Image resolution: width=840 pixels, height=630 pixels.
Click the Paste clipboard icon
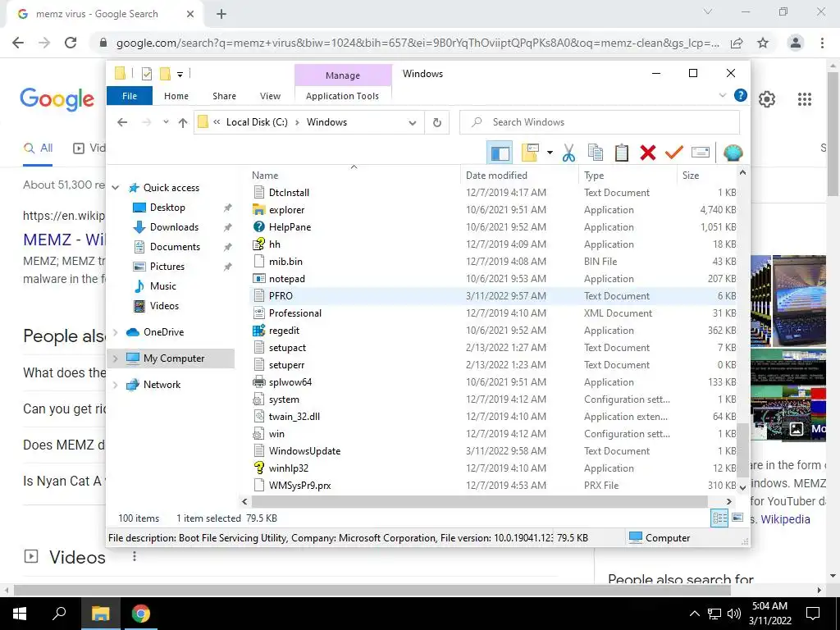pyautogui.click(x=622, y=153)
